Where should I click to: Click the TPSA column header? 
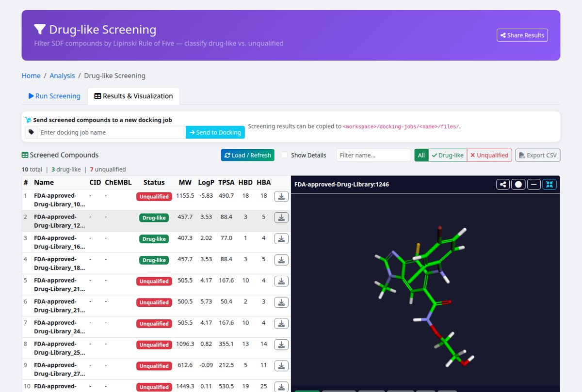pos(226,183)
